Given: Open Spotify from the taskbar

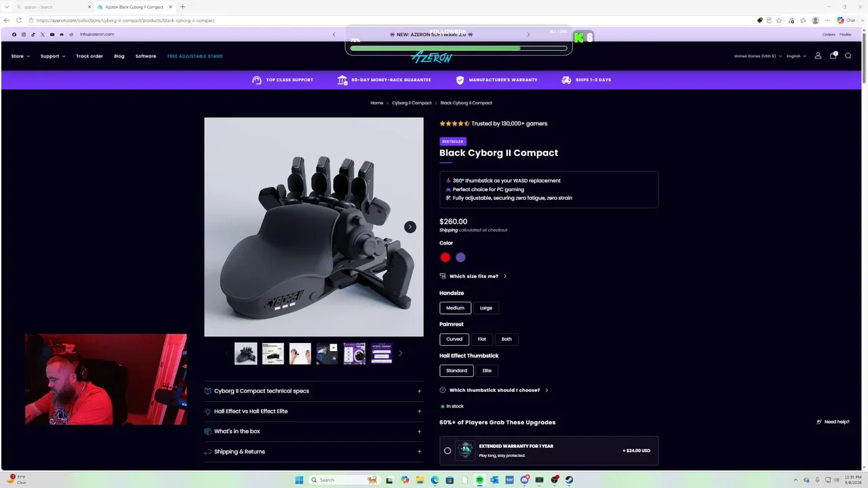Looking at the screenshot, I should coord(479,480).
